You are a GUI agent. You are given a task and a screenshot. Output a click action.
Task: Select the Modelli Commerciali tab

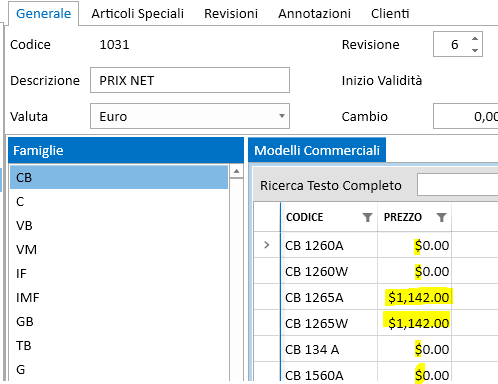[x=317, y=150]
